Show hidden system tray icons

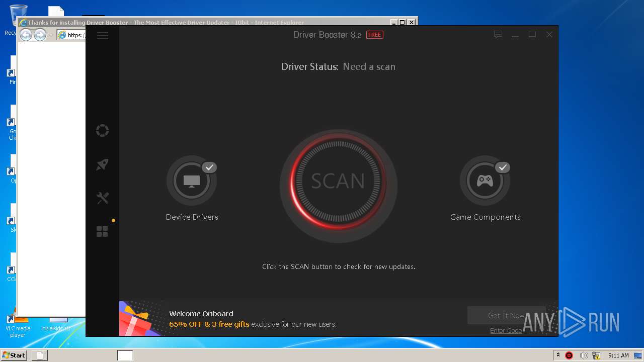point(558,355)
